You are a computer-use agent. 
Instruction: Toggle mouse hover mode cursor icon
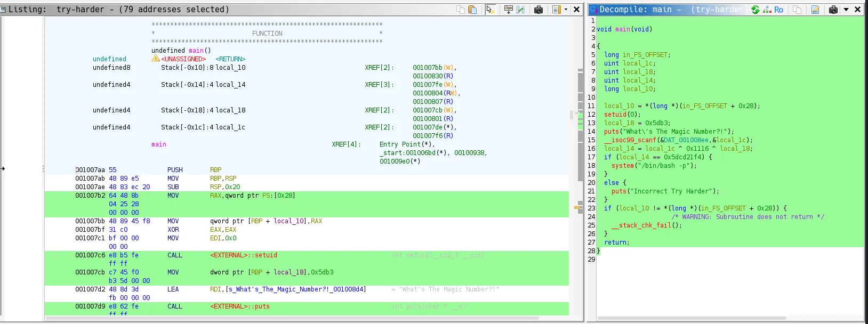click(x=490, y=10)
